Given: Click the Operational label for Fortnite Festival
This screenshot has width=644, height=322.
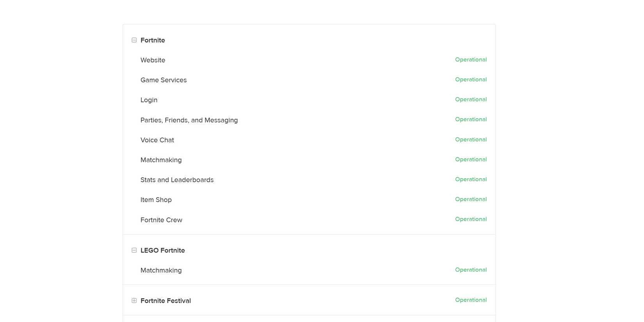Looking at the screenshot, I should 471,300.
